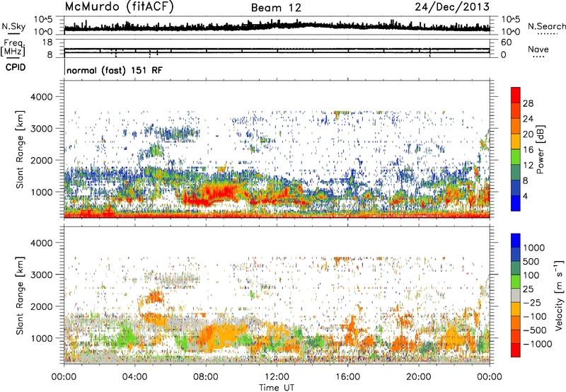This screenshot has width=566, height=392.
Task: Click the 'Time UT' axis label
Action: tap(277, 387)
